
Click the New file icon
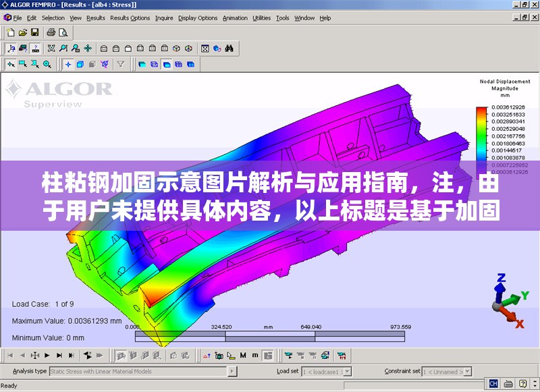point(10,32)
